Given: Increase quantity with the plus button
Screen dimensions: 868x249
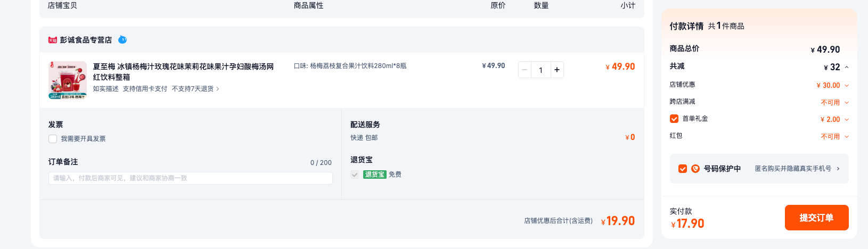Looking at the screenshot, I should (557, 70).
